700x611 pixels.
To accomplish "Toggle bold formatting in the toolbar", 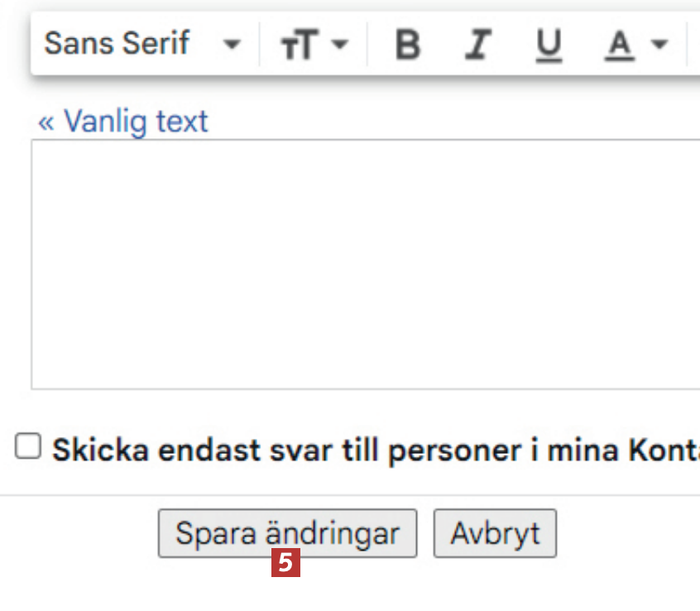I will [407, 45].
